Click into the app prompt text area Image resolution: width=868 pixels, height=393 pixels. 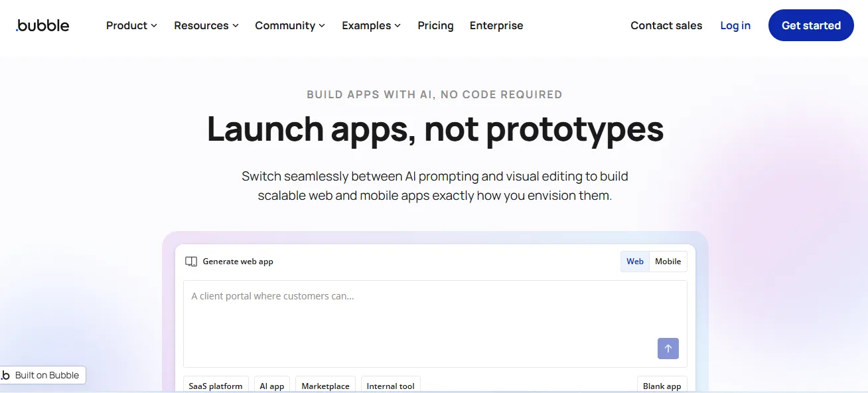(x=435, y=324)
